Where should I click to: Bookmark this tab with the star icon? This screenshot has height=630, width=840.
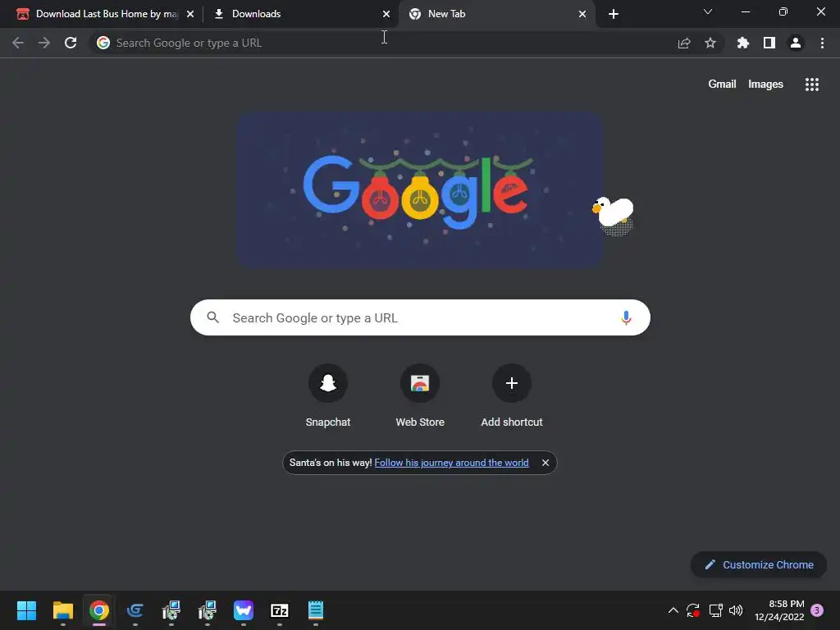[x=710, y=43]
